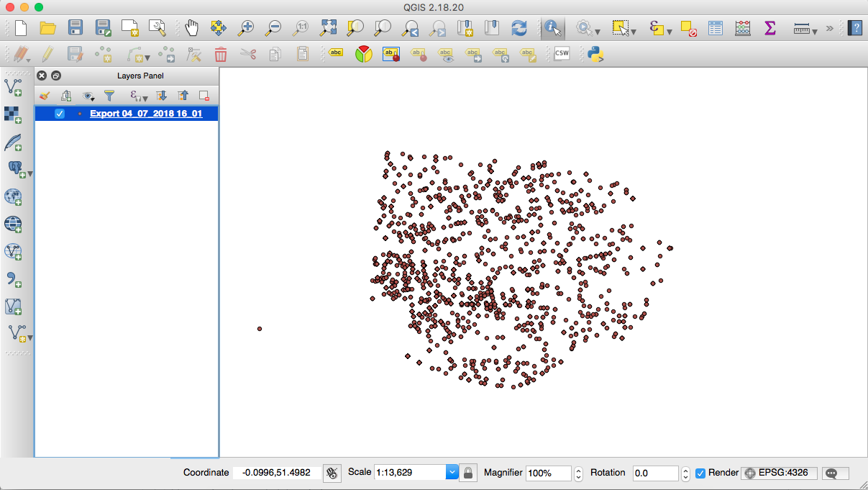Image resolution: width=868 pixels, height=490 pixels.
Task: Zoom to selection
Action: (x=355, y=28)
